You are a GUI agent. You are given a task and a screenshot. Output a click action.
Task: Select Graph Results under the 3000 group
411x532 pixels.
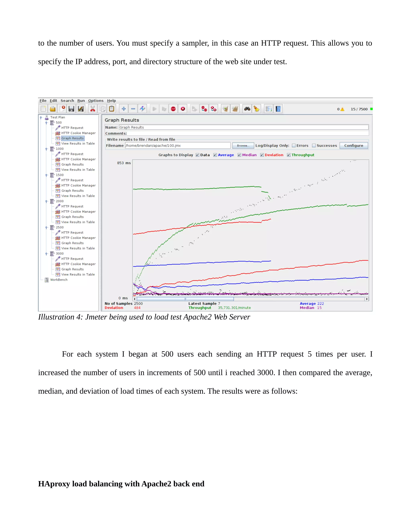[73, 269]
